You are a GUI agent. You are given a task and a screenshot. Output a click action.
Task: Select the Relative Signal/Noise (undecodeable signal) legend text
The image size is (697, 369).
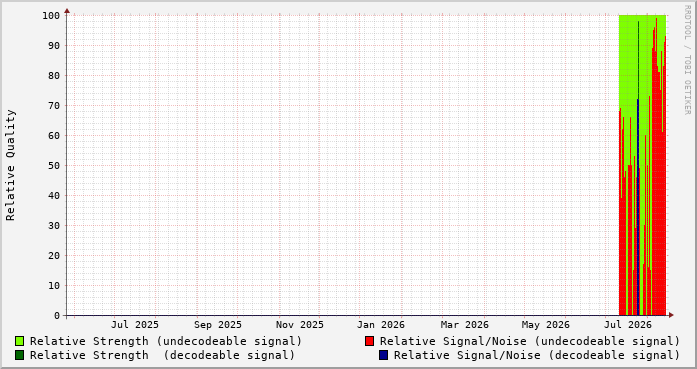(530, 341)
